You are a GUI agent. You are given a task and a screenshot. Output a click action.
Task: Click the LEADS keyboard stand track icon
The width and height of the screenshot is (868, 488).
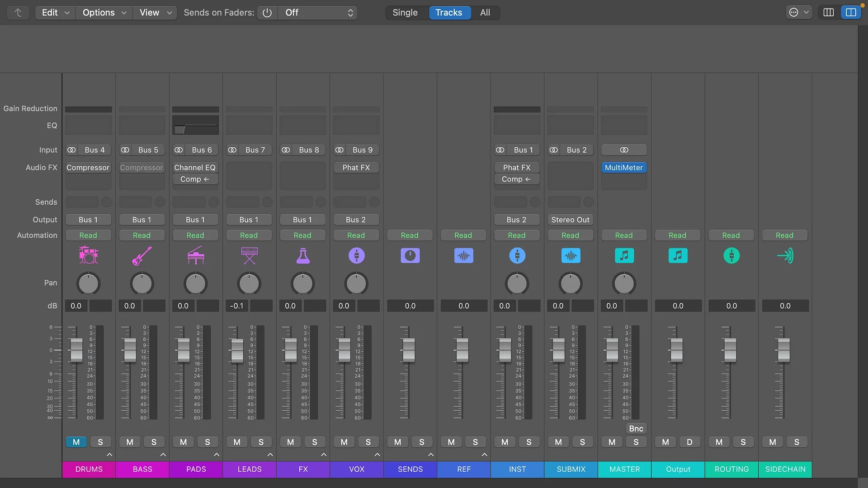coord(249,256)
